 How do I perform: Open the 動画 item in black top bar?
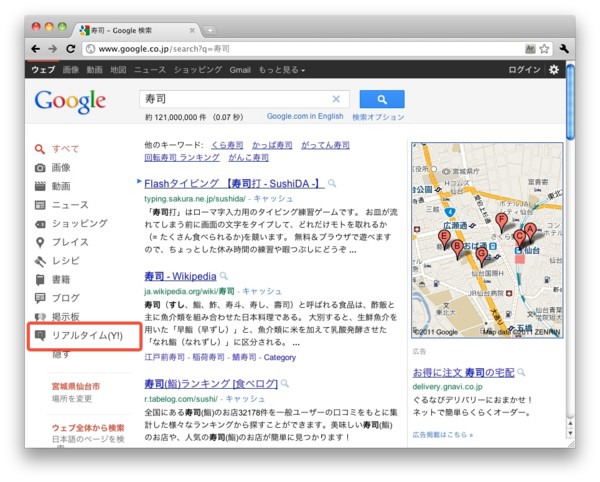pyautogui.click(x=95, y=70)
